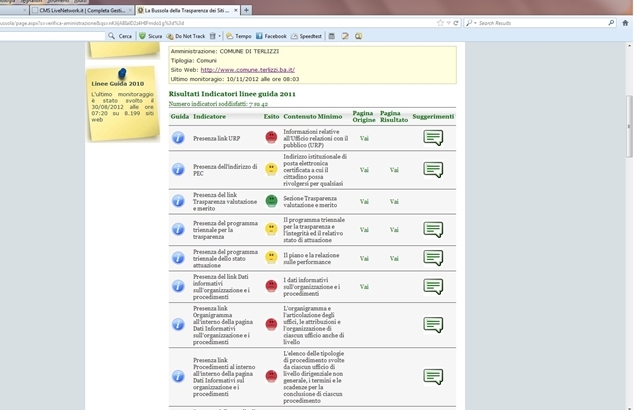Click the browser address bar URL
Viewport: 640px width, 410px height.
216,23
